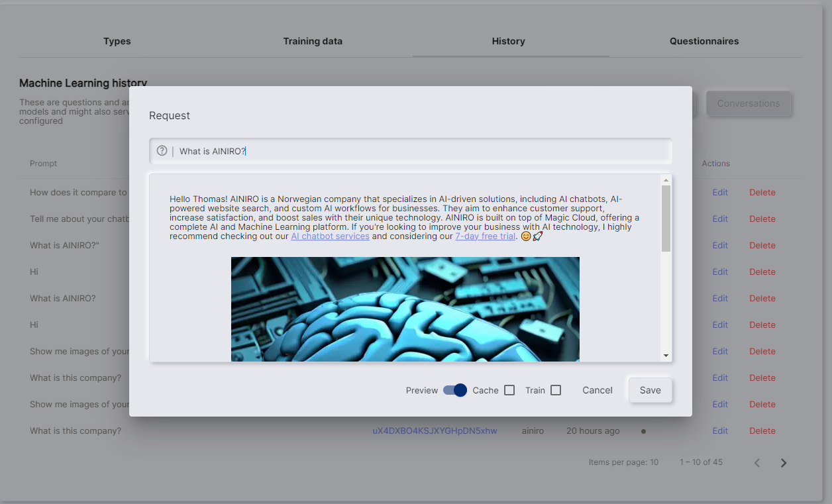Edit the 'Tell me about your chatb' row

pyautogui.click(x=720, y=219)
